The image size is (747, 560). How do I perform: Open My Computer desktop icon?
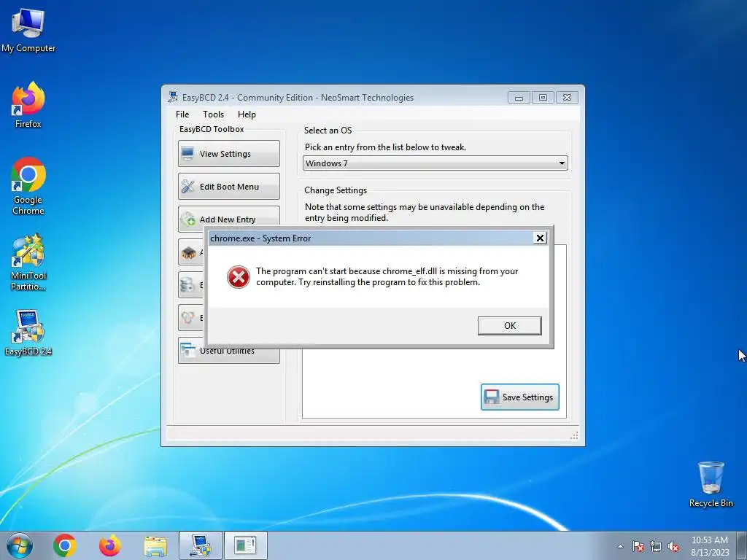(28, 29)
